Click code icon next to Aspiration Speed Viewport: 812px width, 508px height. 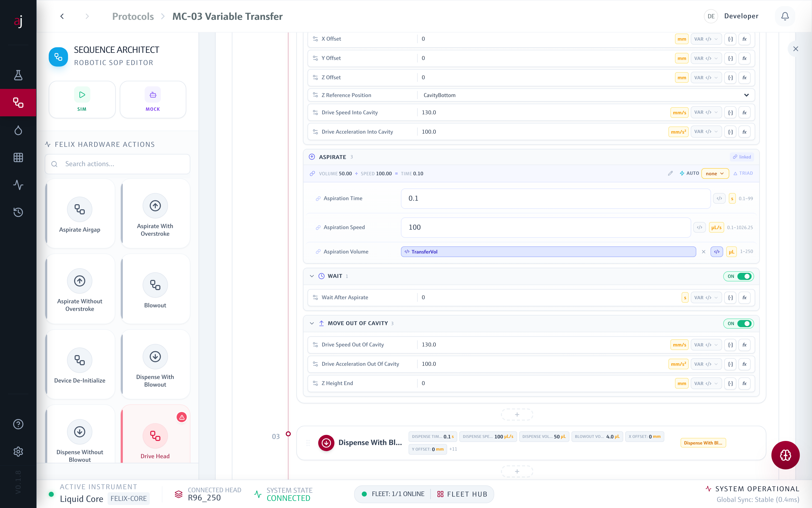(700, 228)
